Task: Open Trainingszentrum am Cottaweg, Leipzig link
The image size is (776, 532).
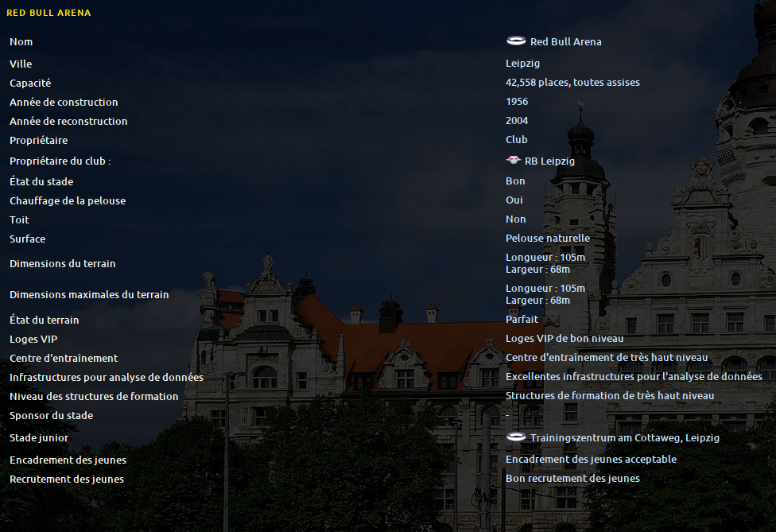Action: (625, 438)
